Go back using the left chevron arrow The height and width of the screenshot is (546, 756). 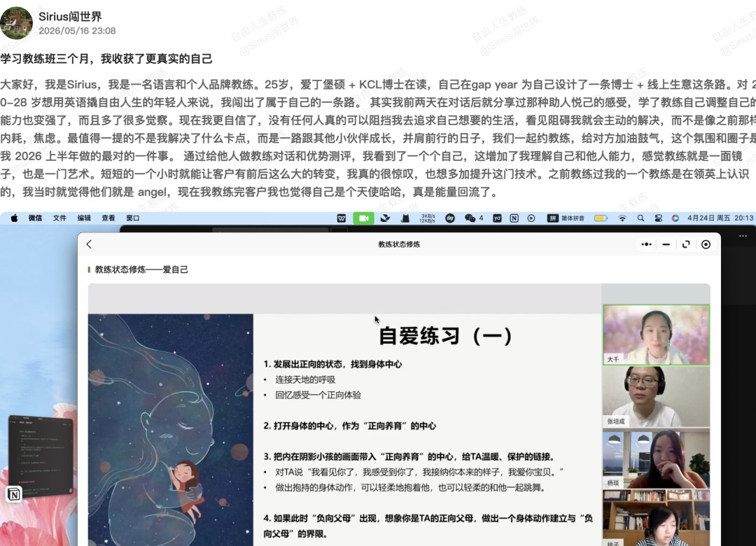pos(89,244)
